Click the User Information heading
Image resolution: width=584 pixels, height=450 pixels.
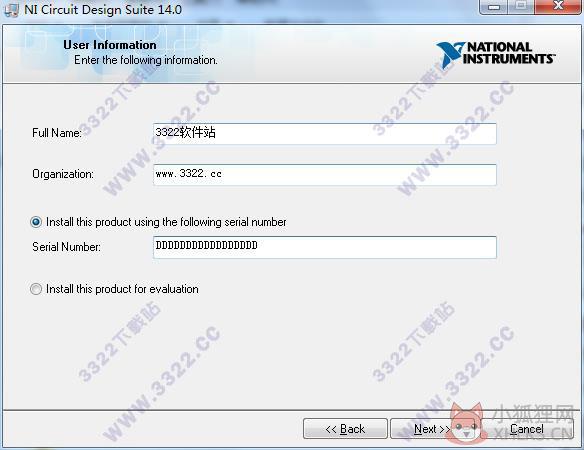110,45
